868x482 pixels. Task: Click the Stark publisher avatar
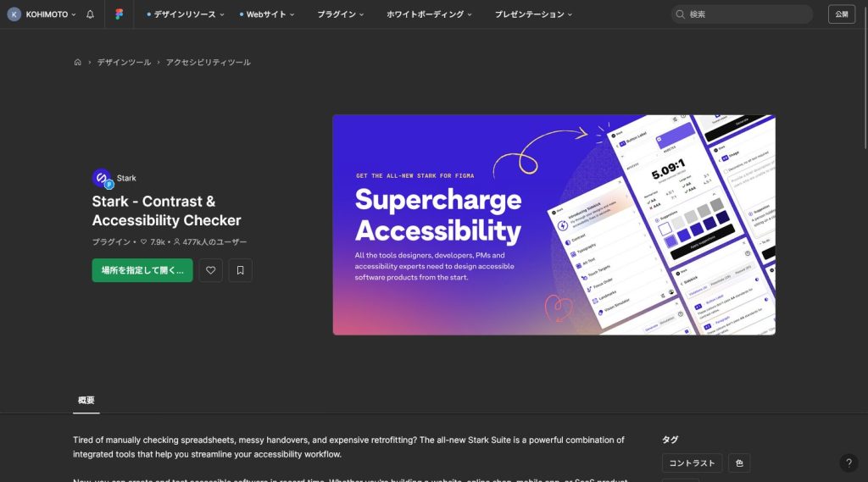coord(102,178)
